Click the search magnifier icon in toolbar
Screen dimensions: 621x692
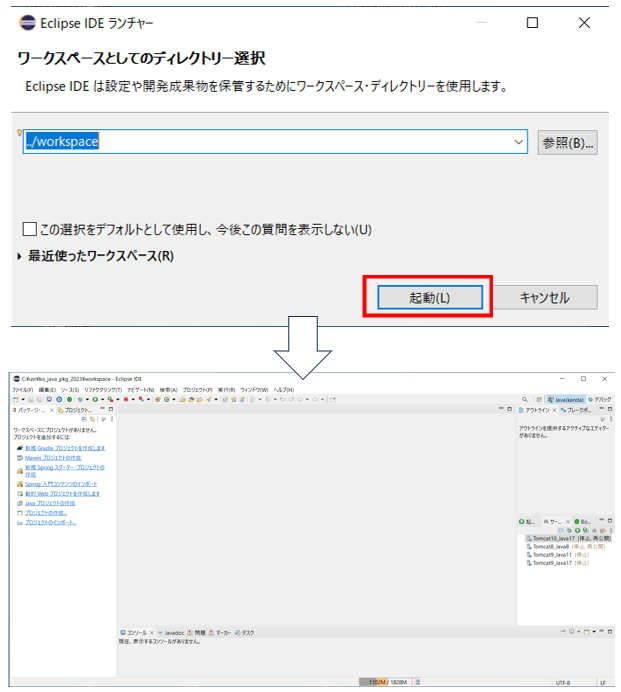pyautogui.click(x=525, y=399)
